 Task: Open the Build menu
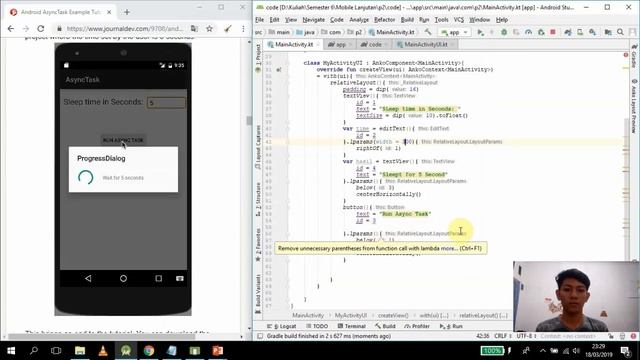click(x=407, y=20)
